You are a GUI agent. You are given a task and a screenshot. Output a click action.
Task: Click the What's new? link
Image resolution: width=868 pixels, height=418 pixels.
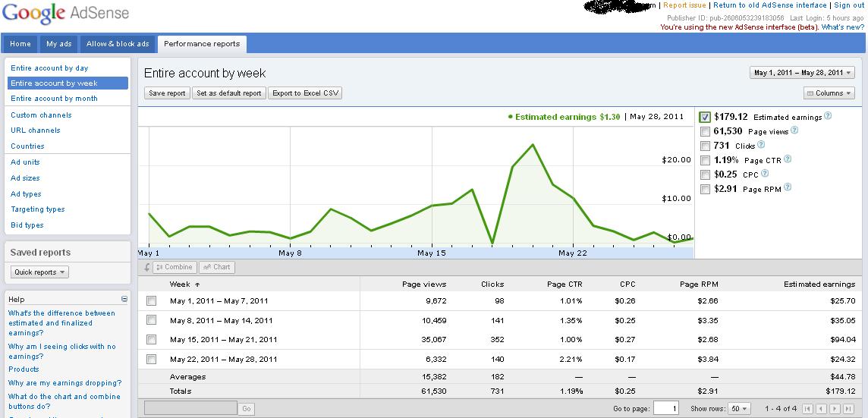tap(842, 27)
